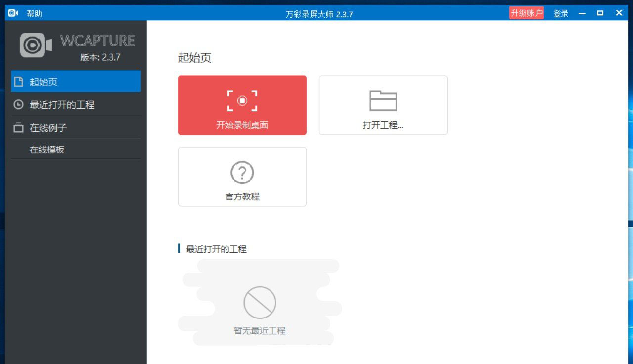
Task: Click the clock icon beside 最近打开的工程
Action: [18, 105]
